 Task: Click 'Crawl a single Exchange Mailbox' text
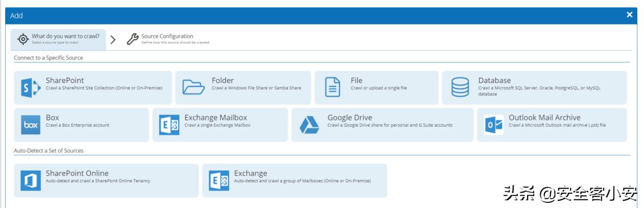(x=217, y=125)
